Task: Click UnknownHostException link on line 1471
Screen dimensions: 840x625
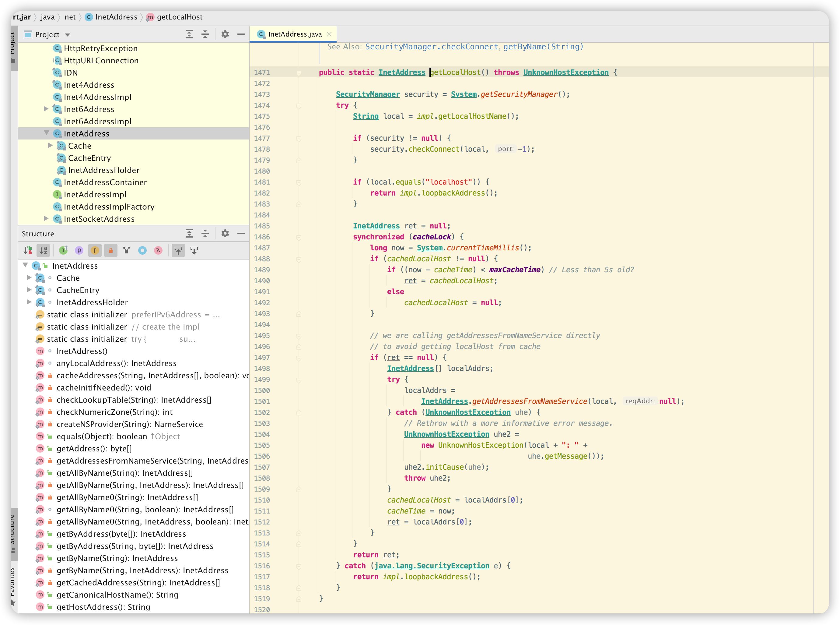Action: point(565,72)
